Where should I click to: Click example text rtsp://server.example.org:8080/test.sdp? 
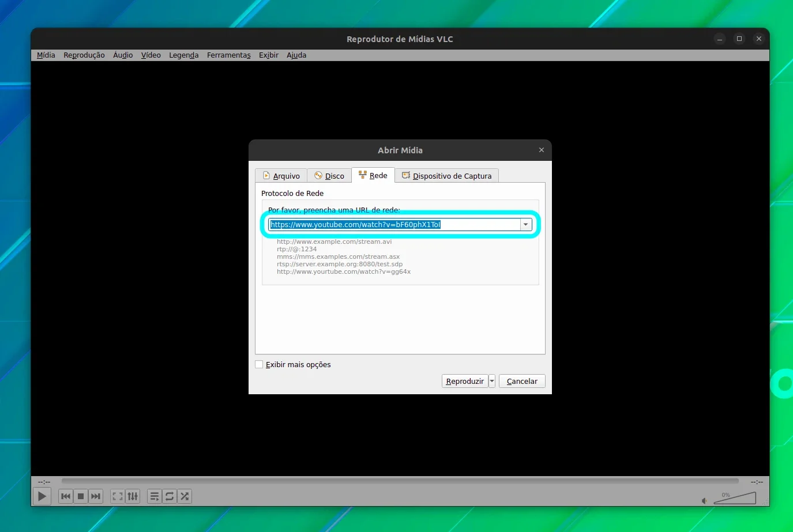[340, 264]
